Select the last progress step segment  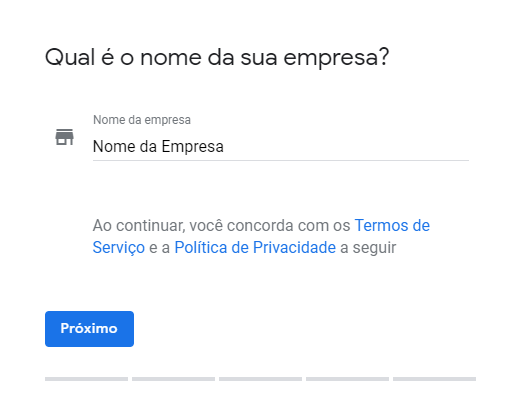434,379
